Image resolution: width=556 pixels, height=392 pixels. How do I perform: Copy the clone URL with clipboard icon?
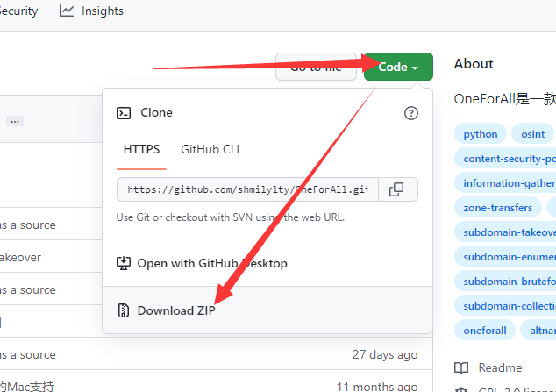point(398,189)
